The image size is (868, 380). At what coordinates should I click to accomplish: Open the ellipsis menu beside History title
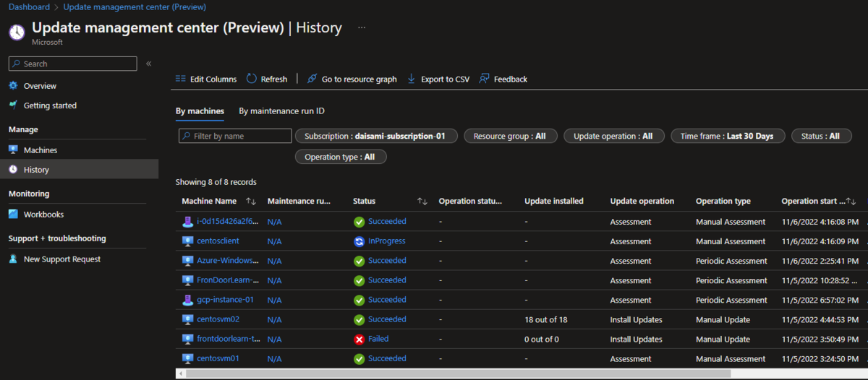click(x=362, y=27)
